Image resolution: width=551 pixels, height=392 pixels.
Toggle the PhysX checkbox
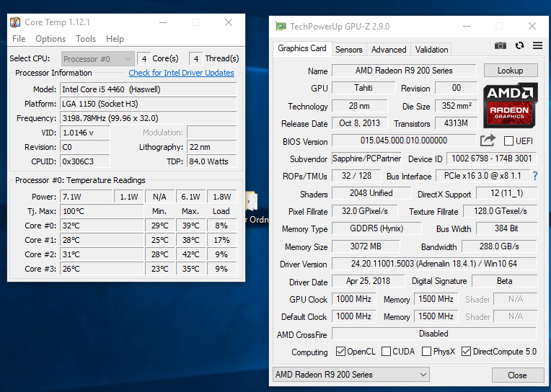point(426,351)
